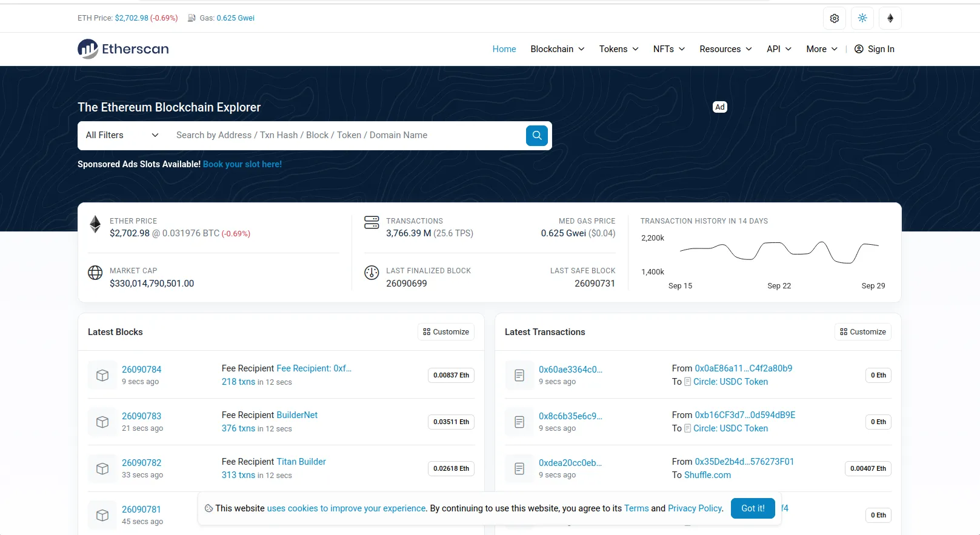Viewport: 980px width, 535px height.
Task: Toggle light/dark theme sun icon
Action: (x=862, y=18)
